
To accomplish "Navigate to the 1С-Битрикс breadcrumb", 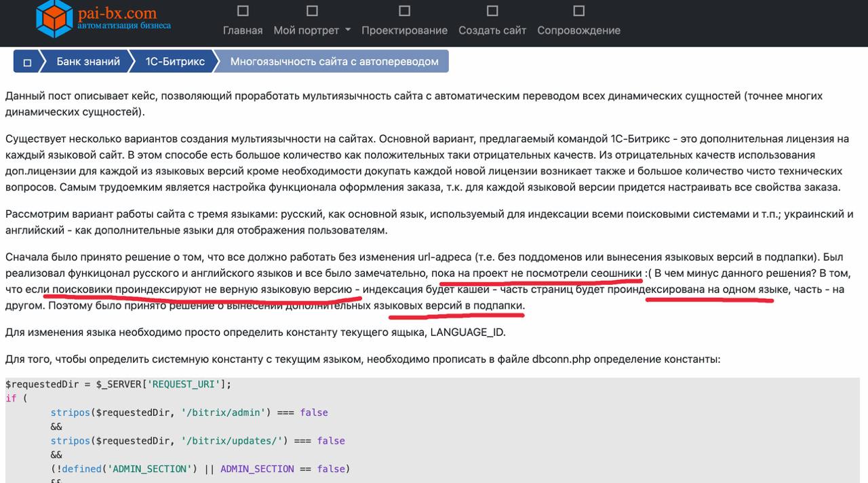I will (x=175, y=61).
